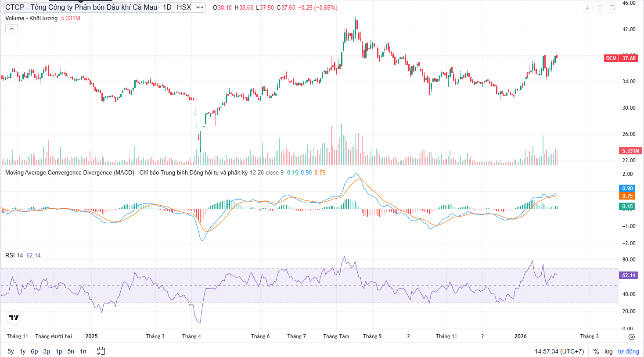The image size is (644, 357).
Task: Click the 'Tháng Tám' time axis label
Action: pos(336,336)
